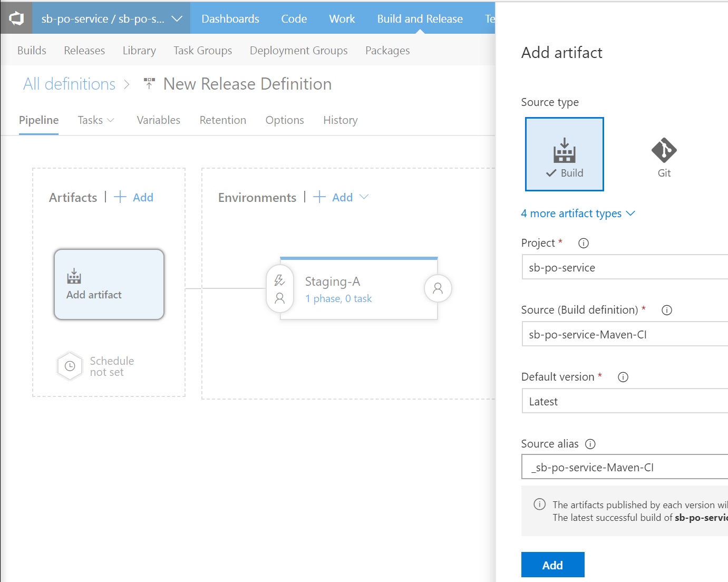Show info for Default version

[x=623, y=377]
